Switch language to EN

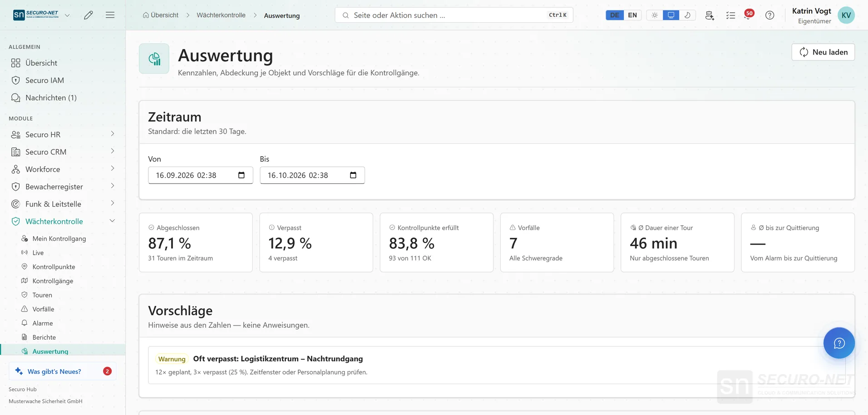632,15
